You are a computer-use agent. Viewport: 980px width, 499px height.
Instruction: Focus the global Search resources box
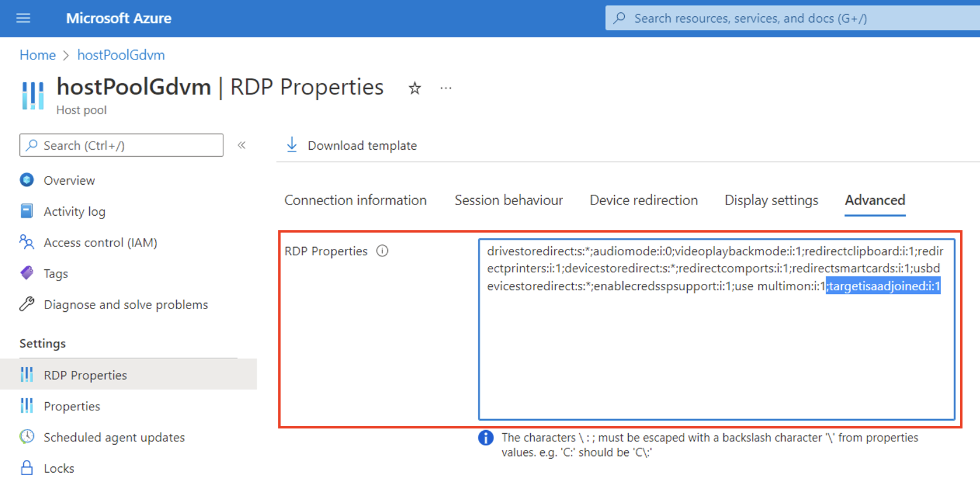792,18
